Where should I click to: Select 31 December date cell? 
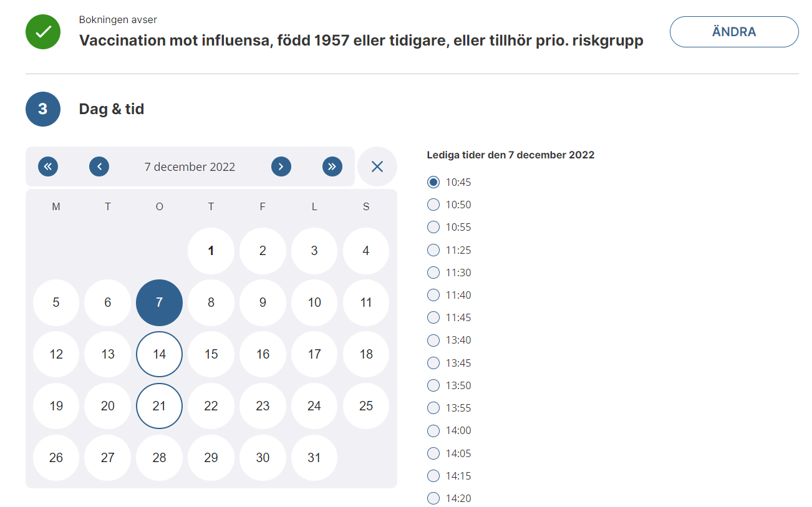click(x=314, y=458)
